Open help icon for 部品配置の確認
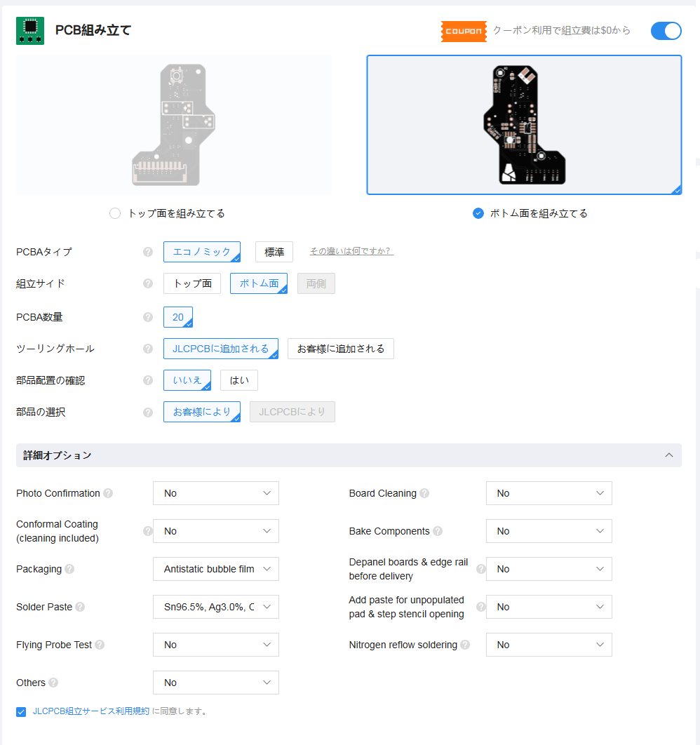700x745 pixels. click(x=148, y=380)
